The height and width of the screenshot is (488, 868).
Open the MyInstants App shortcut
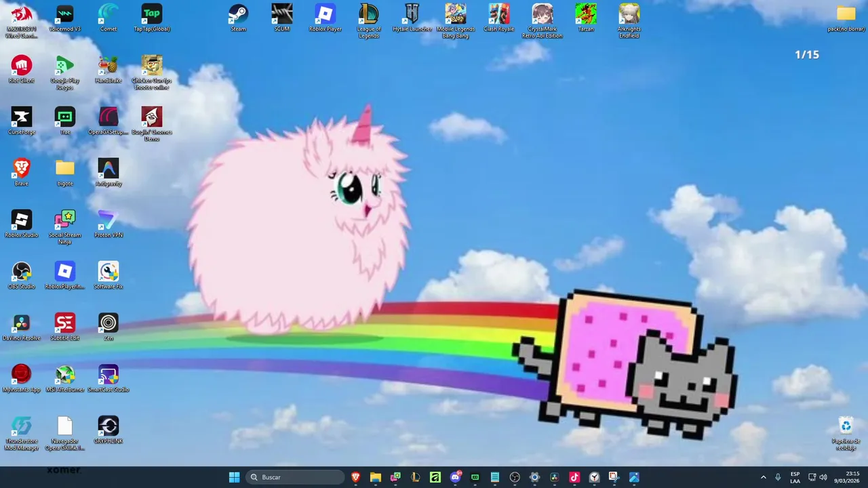coord(21,379)
